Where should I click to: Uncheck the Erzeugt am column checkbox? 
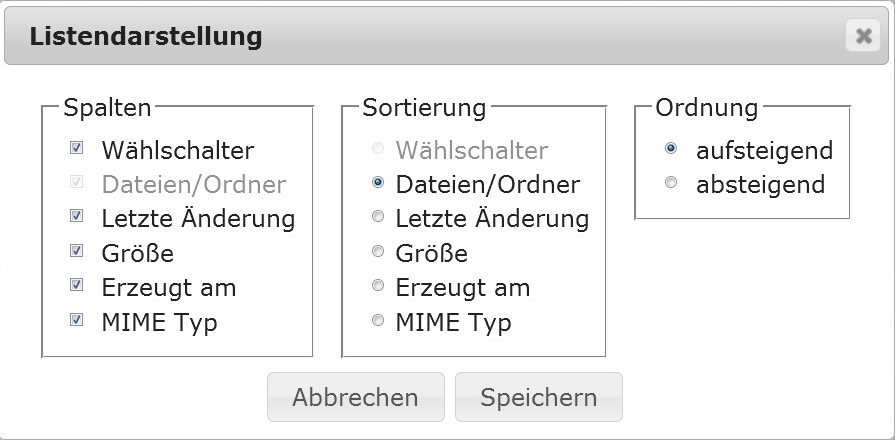(x=77, y=286)
